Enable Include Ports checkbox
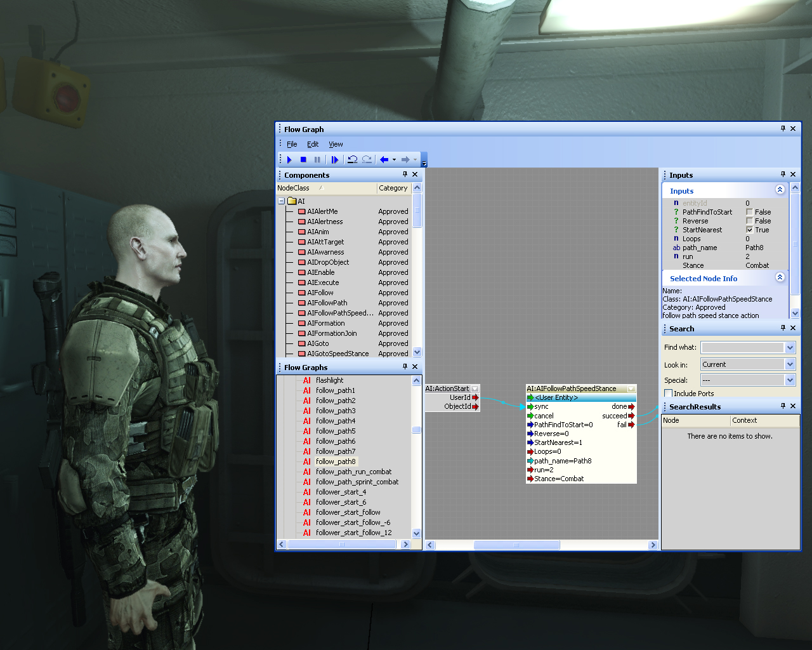The height and width of the screenshot is (650, 812). pyautogui.click(x=668, y=394)
